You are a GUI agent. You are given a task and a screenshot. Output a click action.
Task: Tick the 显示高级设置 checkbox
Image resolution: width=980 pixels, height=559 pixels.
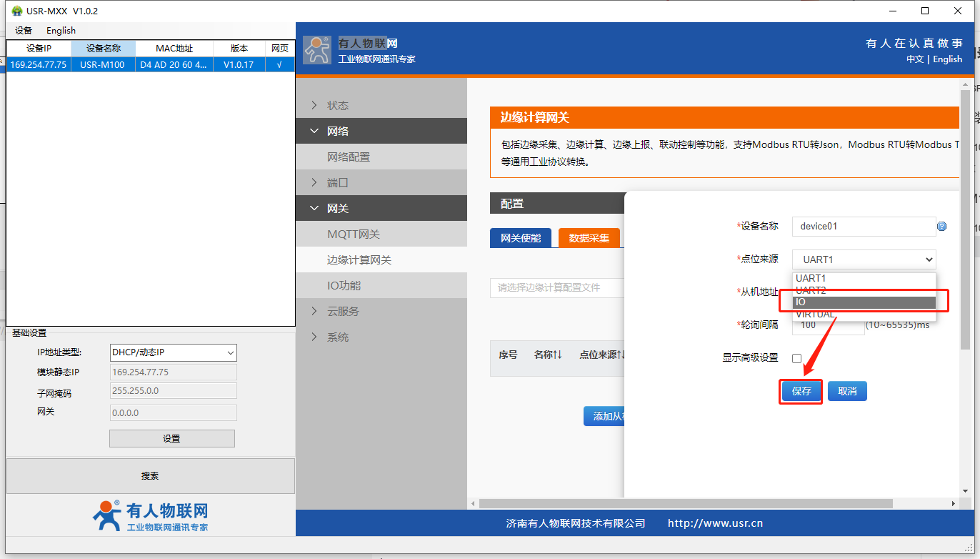pos(796,358)
